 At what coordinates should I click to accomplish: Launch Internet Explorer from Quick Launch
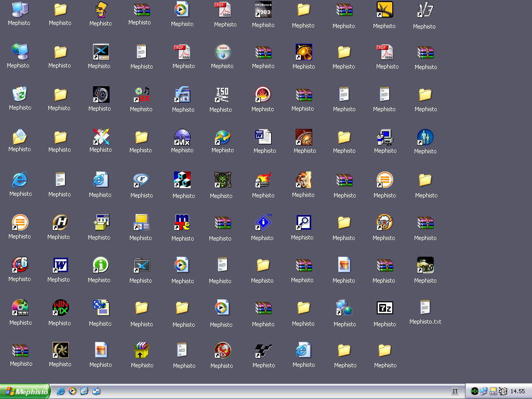pos(61,391)
